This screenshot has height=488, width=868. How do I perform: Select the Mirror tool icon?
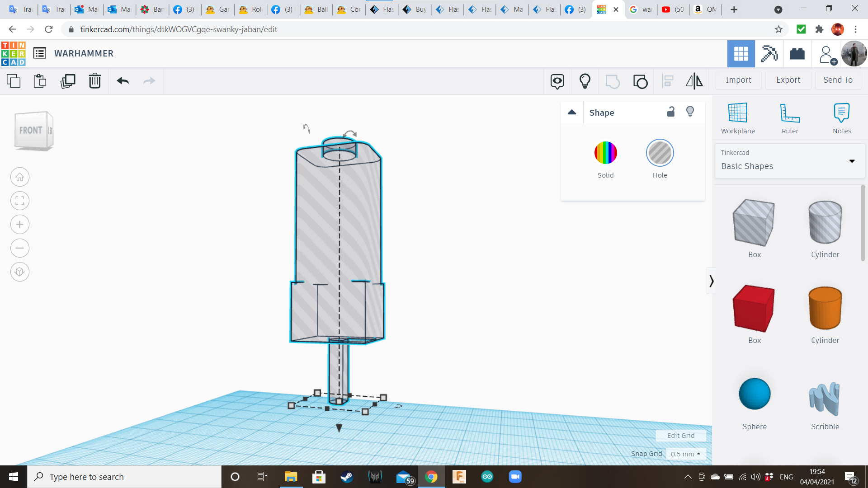694,81
